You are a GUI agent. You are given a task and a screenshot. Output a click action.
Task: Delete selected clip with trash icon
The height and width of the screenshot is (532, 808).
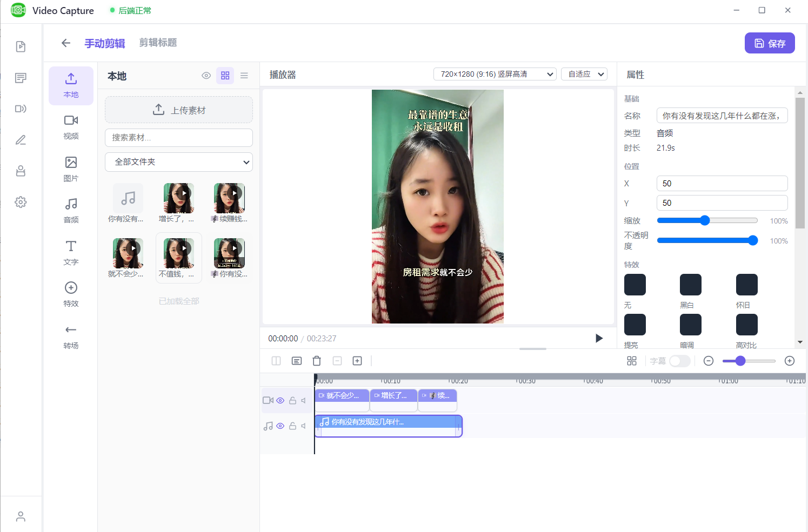click(x=317, y=361)
